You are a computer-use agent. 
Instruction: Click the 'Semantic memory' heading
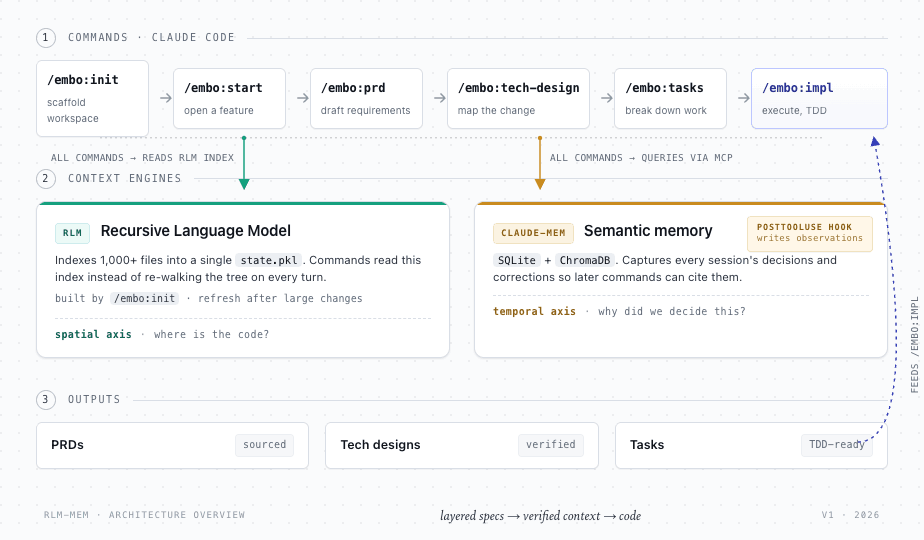tap(648, 231)
